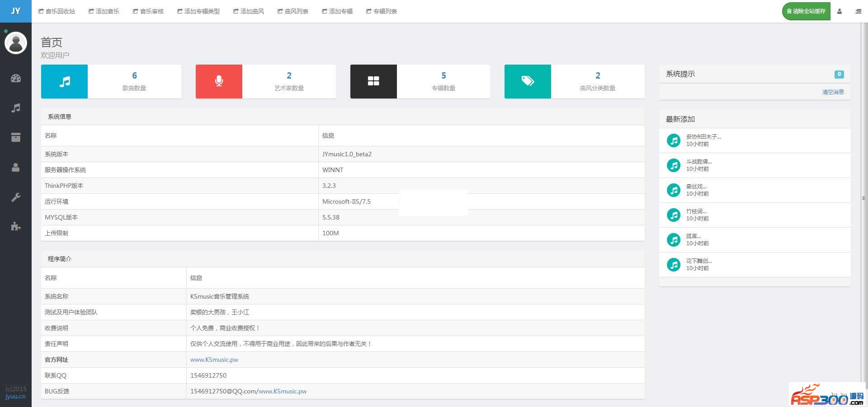Go to 添加音乐 in top navigation
The image size is (868, 407).
point(104,11)
